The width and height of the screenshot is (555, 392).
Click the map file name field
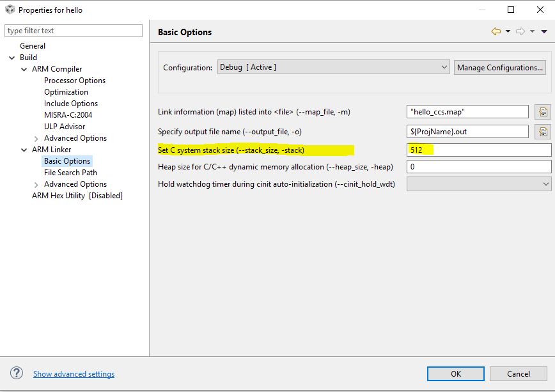[467, 112]
